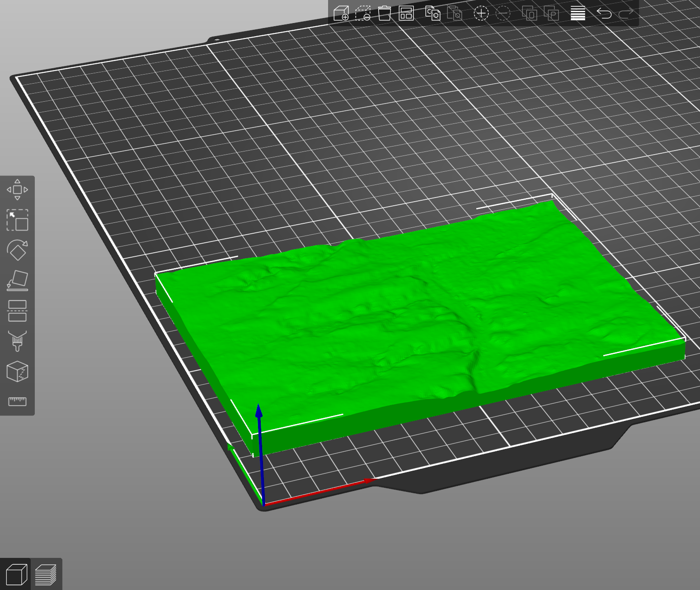Click the Delete selected object icon
The image size is (700, 590).
click(x=363, y=14)
